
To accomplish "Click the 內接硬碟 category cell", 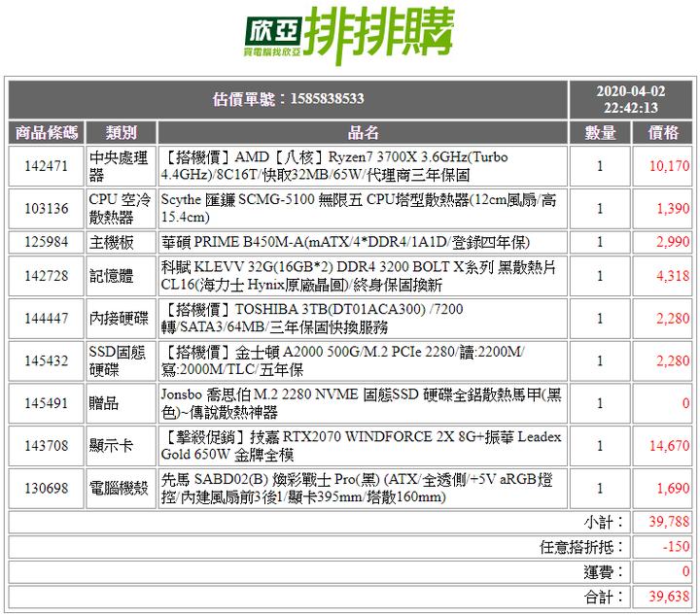I will coord(121,319).
